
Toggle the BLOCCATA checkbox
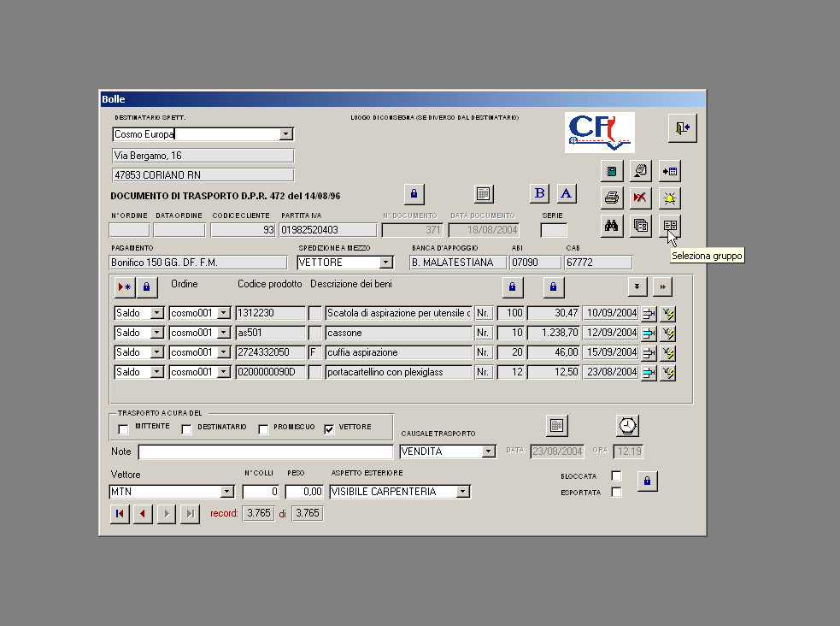click(617, 476)
